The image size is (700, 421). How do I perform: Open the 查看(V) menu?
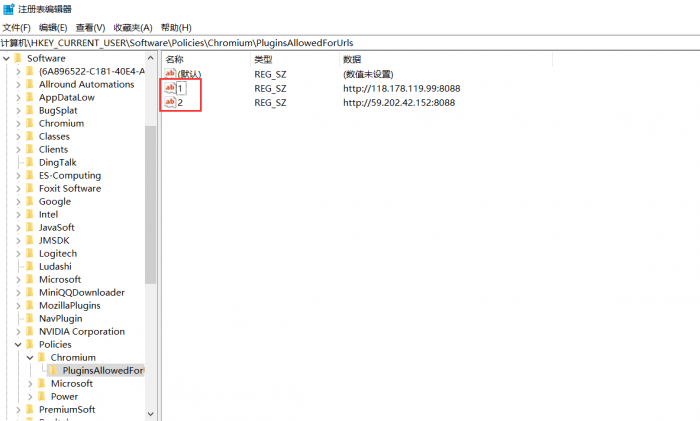point(90,28)
